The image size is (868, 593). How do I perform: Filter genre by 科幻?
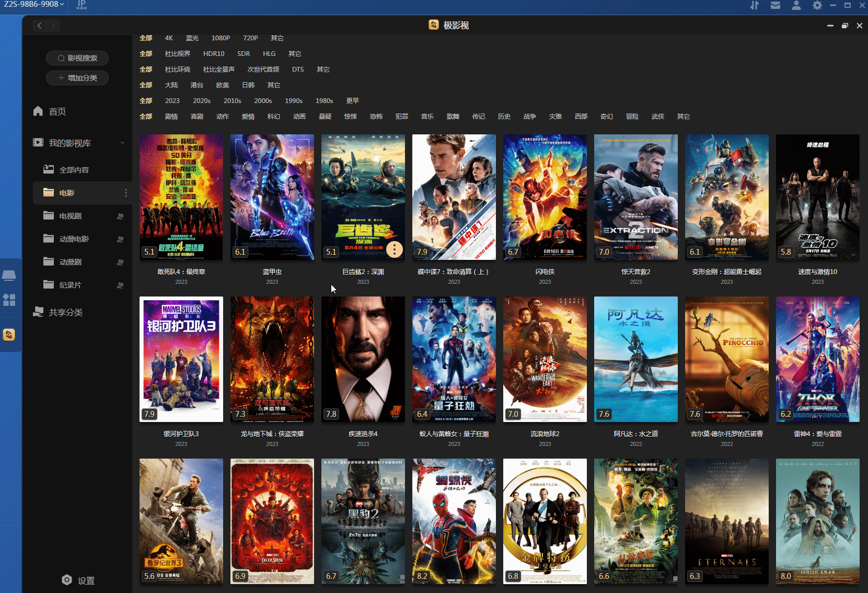point(274,117)
